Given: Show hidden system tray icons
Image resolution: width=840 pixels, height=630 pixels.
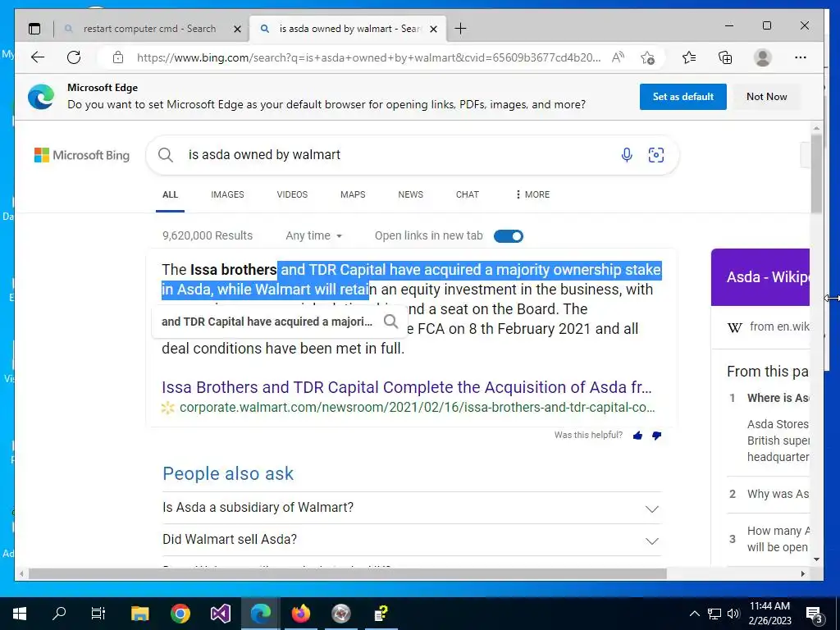Looking at the screenshot, I should 694,614.
